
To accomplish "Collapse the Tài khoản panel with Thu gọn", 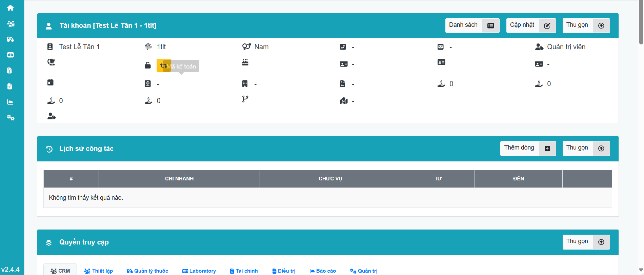I will point(586,25).
